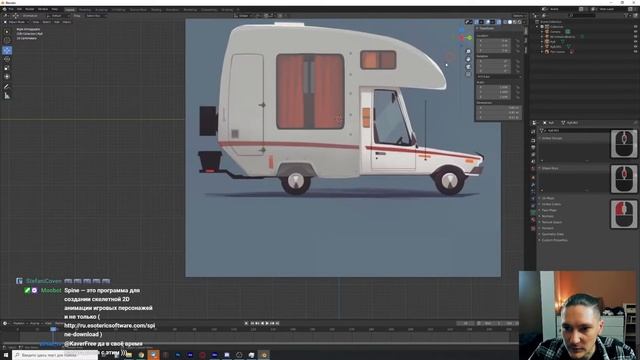Open the Render menu
Image resolution: width=640 pixels, height=360 pixels.
pyautogui.click(x=30, y=9)
